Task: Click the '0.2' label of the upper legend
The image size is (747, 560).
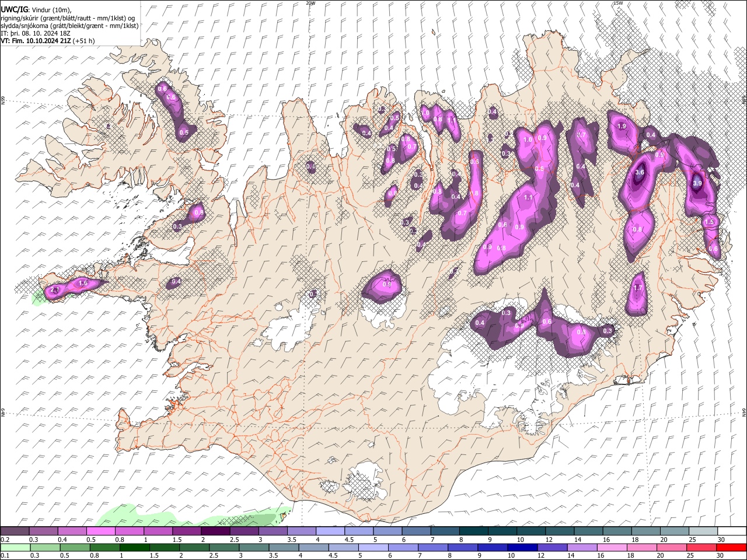Action: tap(5, 540)
